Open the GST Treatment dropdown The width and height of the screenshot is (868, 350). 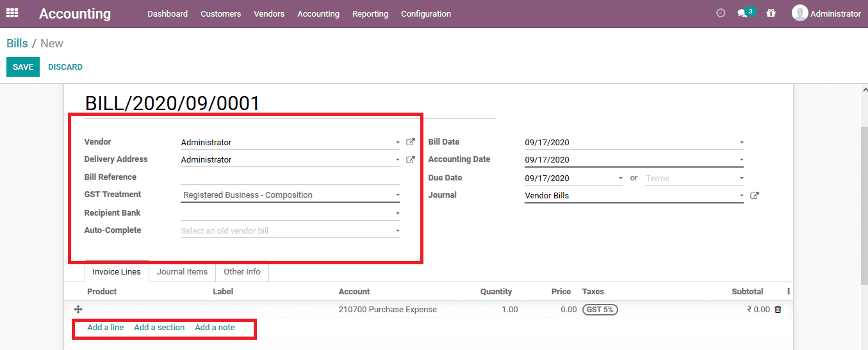pyautogui.click(x=290, y=195)
